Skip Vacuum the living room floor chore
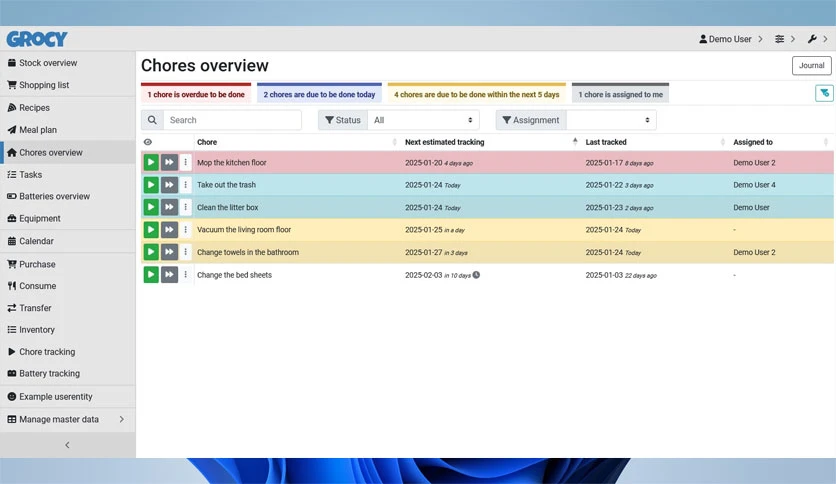Image resolution: width=836 pixels, height=484 pixels. pyautogui.click(x=169, y=229)
